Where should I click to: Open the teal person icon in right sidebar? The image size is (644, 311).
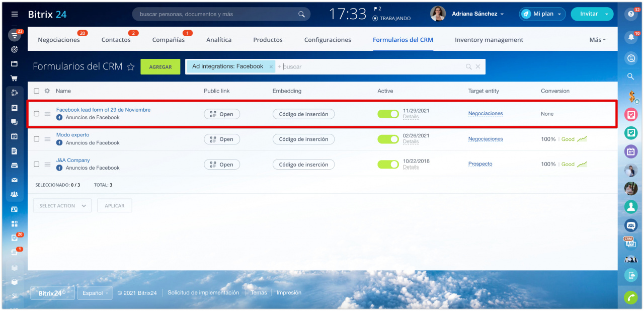631,206
